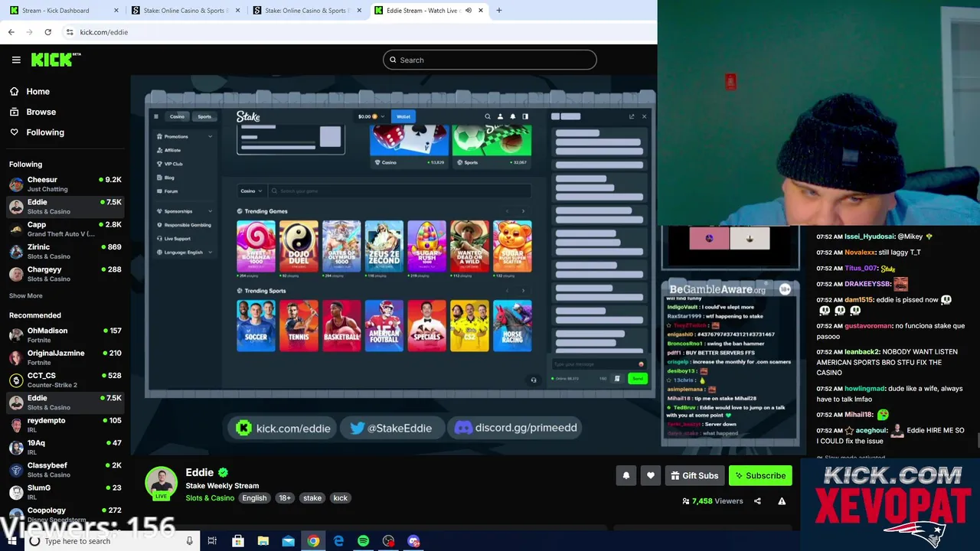
Task: Go to Home in Kick sidebar
Action: click(38, 91)
